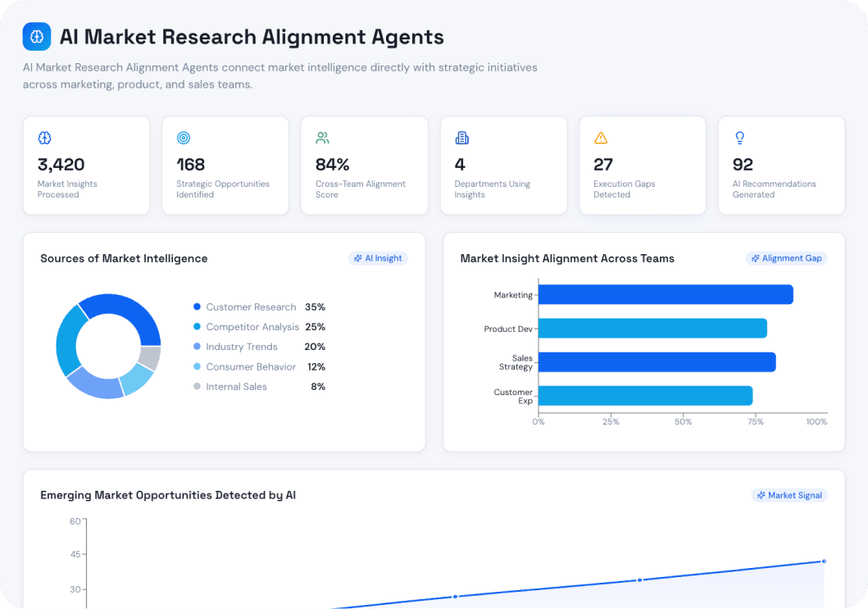Image resolution: width=868 pixels, height=609 pixels.
Task: Click the sparkle icon inside the AI Insight badge
Action: coord(357,257)
